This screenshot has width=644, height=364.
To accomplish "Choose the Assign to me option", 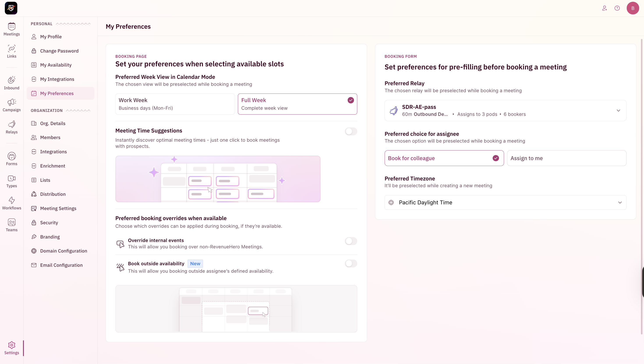I will (x=566, y=158).
